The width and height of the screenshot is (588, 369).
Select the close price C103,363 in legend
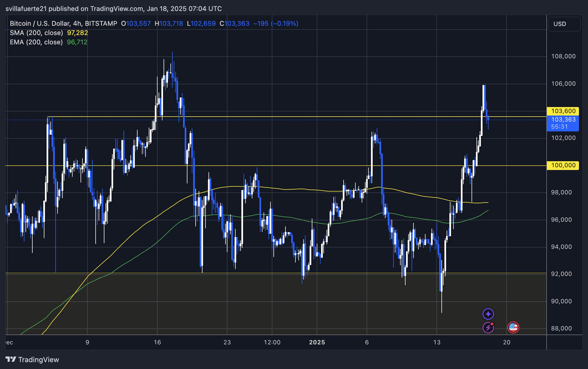(x=235, y=24)
